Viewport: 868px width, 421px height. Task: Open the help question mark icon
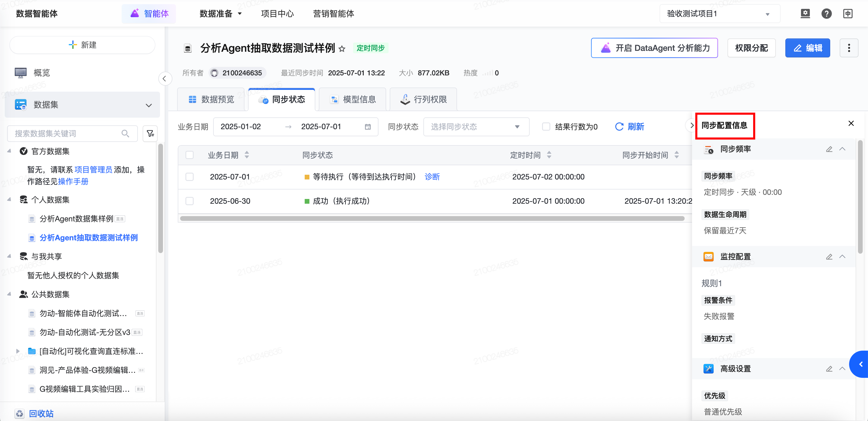pyautogui.click(x=826, y=14)
